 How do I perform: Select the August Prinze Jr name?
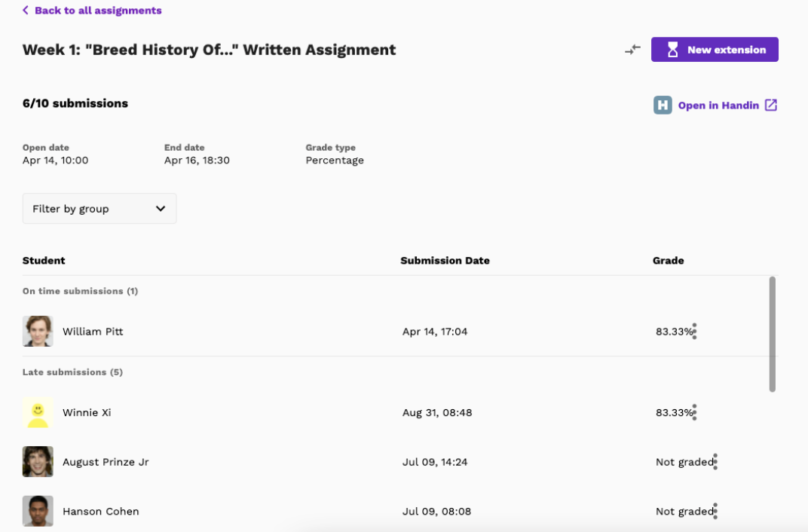[106, 462]
